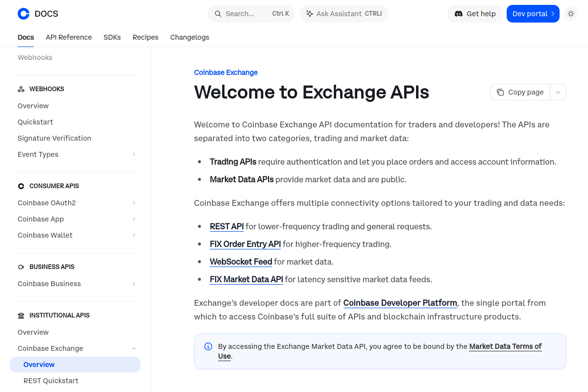The width and height of the screenshot is (588, 392).
Task: Click the Market Data APIs bold text
Action: tap(242, 179)
